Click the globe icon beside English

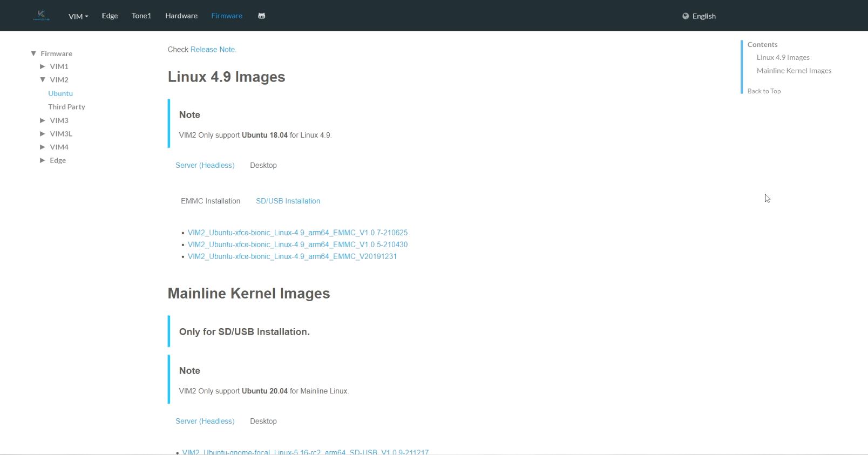[x=686, y=16]
